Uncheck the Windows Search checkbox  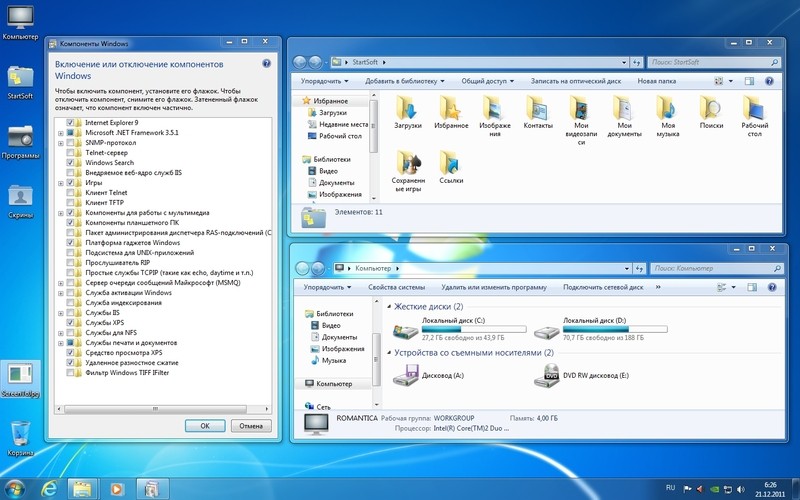click(70, 163)
